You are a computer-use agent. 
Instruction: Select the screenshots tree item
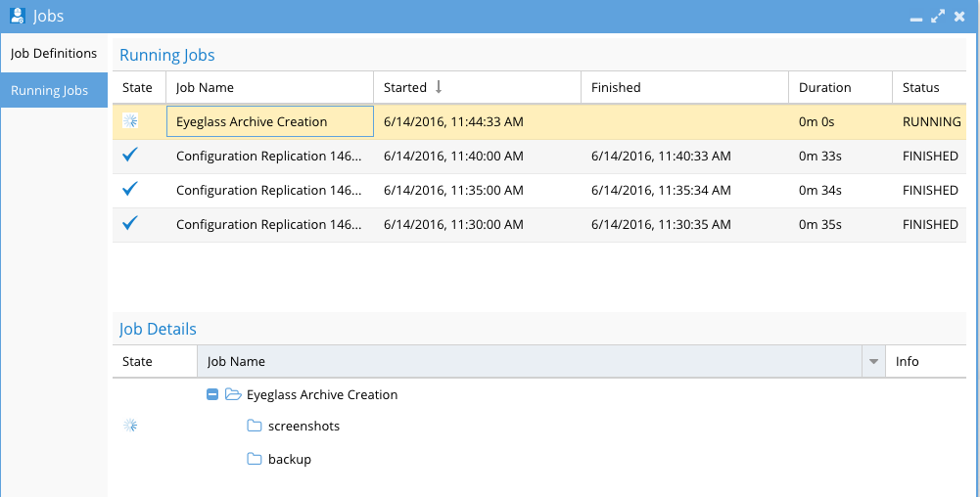point(303,426)
